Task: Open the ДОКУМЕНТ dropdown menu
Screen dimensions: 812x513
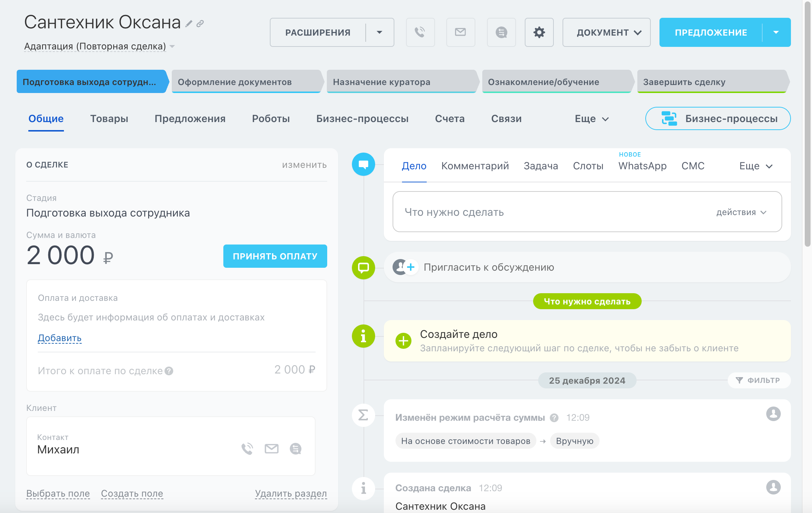Action: coord(606,32)
